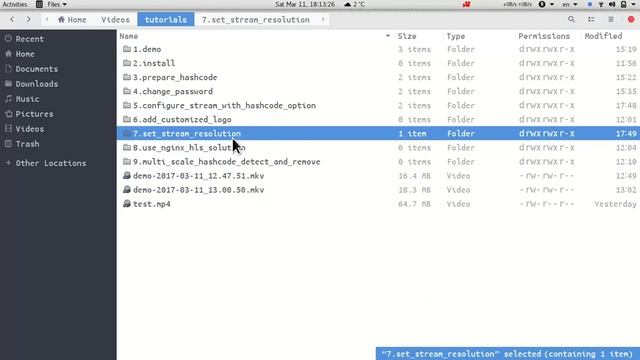This screenshot has height=360, width=640.
Task: Click the Pictures camera icon in sidebar
Action: pyautogui.click(x=8, y=113)
